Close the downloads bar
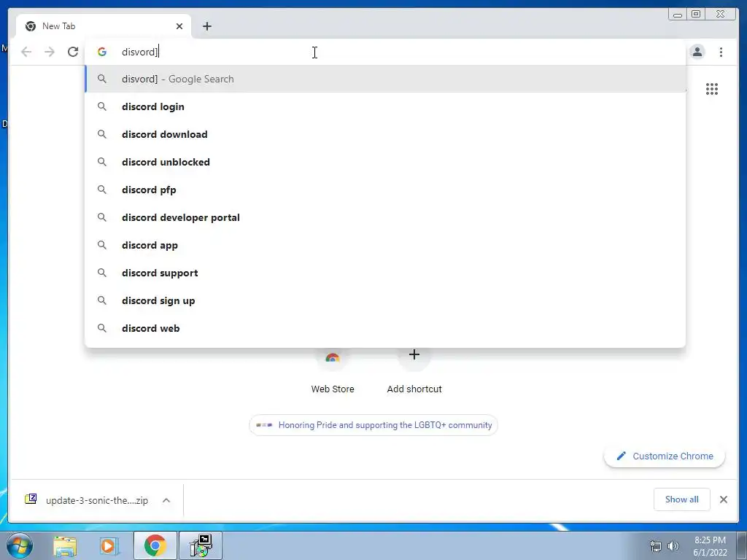The height and width of the screenshot is (560, 747). click(x=723, y=499)
